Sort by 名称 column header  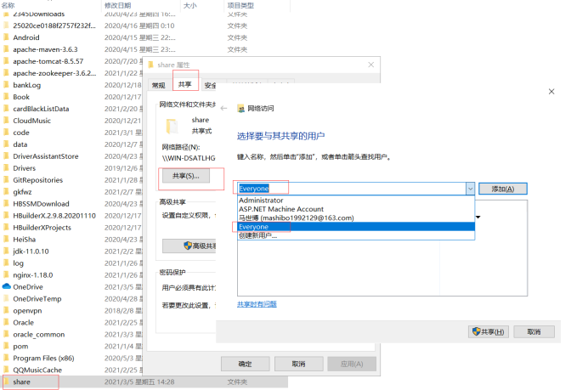[8, 5]
